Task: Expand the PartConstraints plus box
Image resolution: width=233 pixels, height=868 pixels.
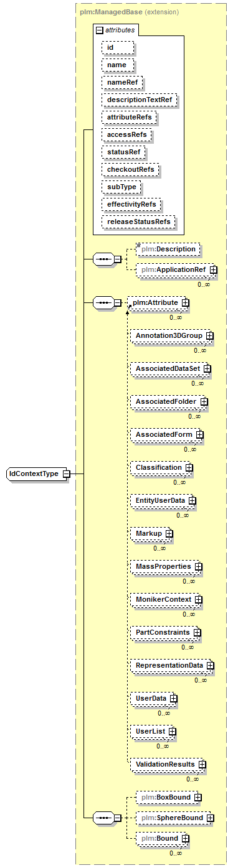Action: coord(197,632)
